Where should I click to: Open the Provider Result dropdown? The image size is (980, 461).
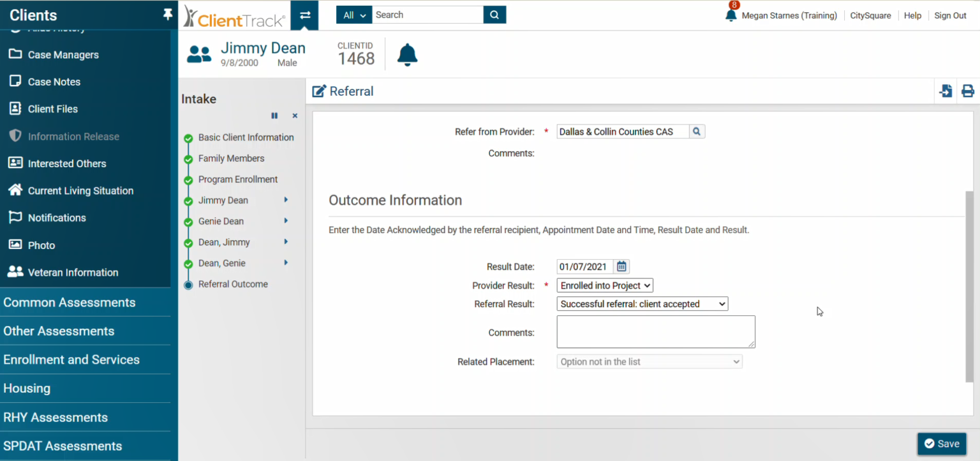coord(604,285)
